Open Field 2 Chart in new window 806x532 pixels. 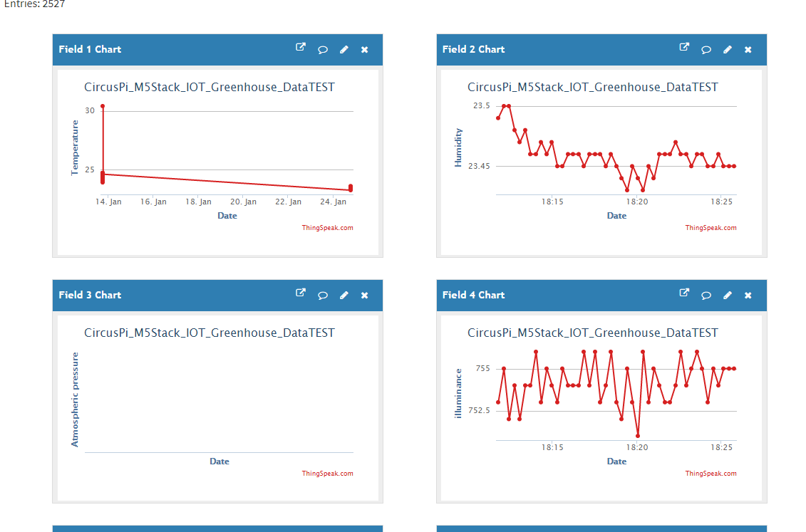[684, 47]
